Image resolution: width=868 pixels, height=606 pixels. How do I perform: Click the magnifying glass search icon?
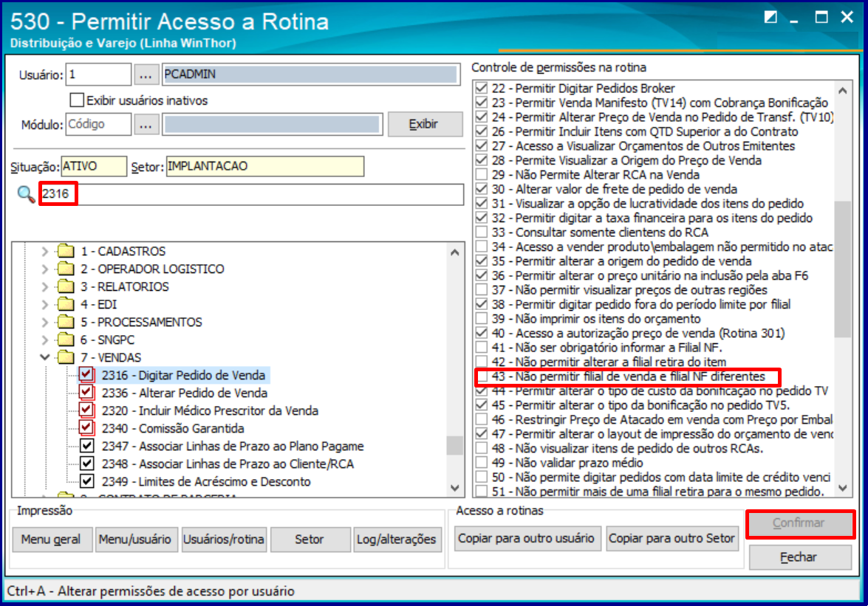click(25, 194)
